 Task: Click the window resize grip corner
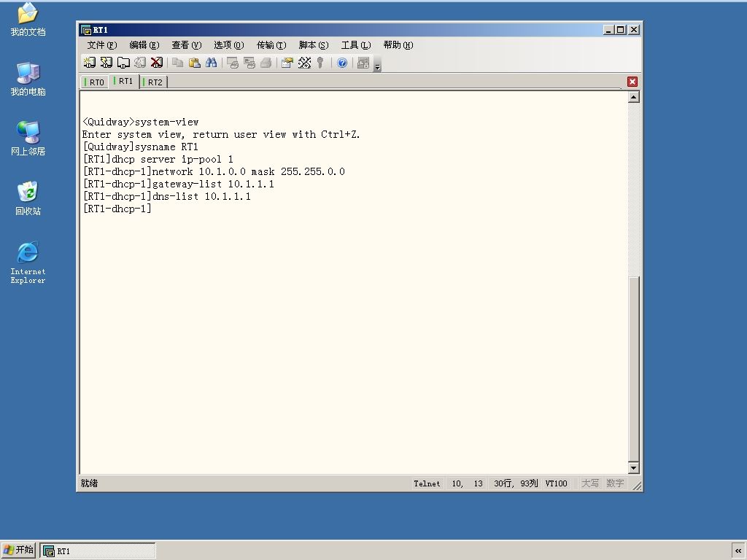[636, 485]
